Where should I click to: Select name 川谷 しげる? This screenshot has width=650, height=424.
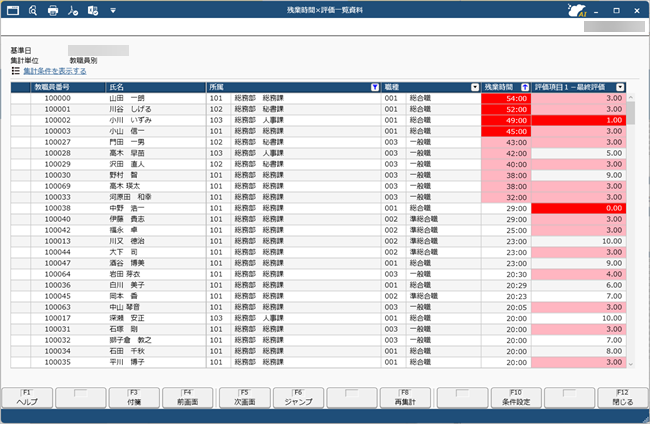[x=130, y=109]
